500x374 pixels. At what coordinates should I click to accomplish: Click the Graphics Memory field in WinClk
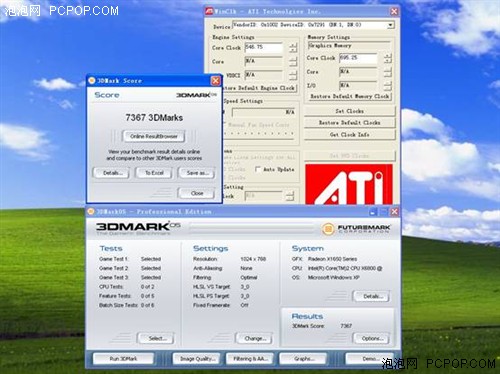[348, 46]
